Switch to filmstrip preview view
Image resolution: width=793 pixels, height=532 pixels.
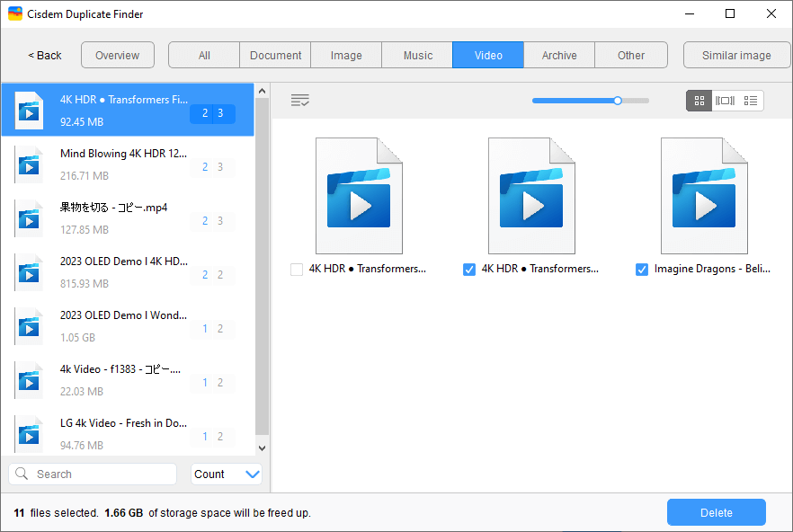point(725,101)
